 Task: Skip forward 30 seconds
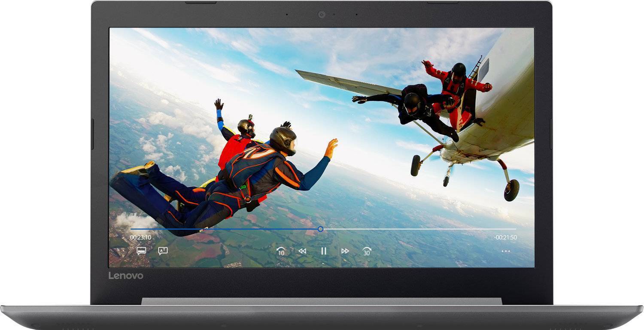pyautogui.click(x=367, y=251)
